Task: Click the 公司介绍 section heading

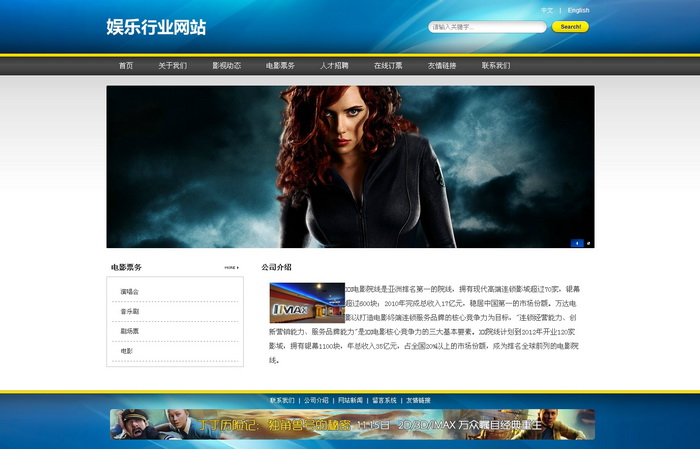Action: [276, 267]
